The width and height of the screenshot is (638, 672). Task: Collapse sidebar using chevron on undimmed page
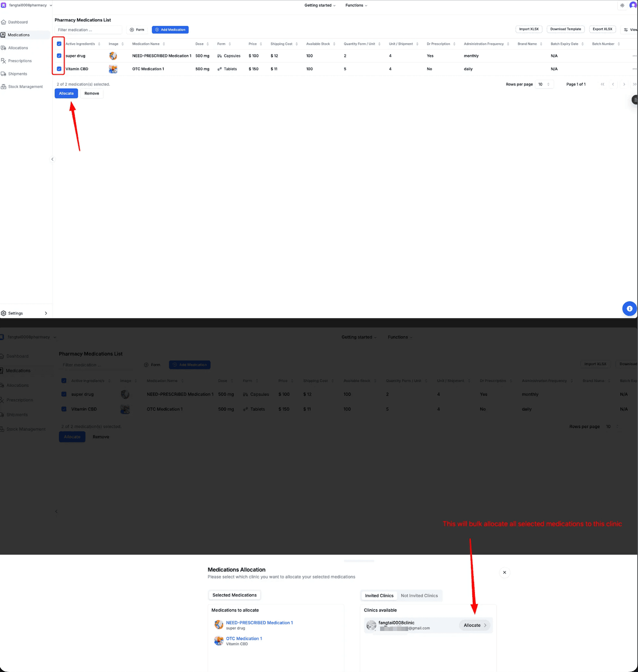point(53,159)
